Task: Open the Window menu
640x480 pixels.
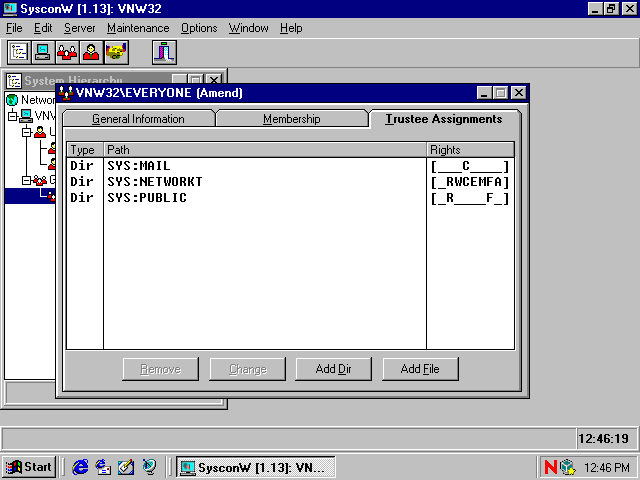Action: point(249,28)
